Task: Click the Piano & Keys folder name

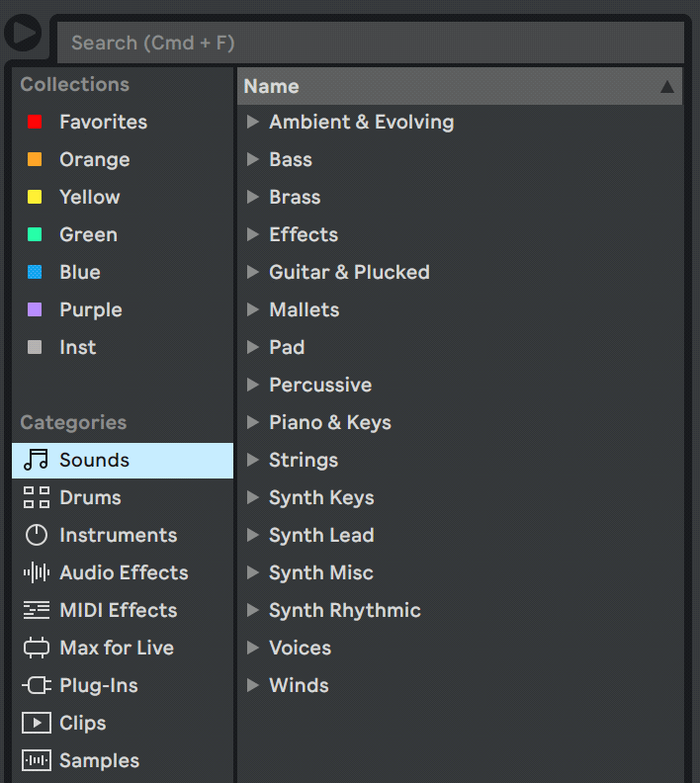Action: point(329,423)
